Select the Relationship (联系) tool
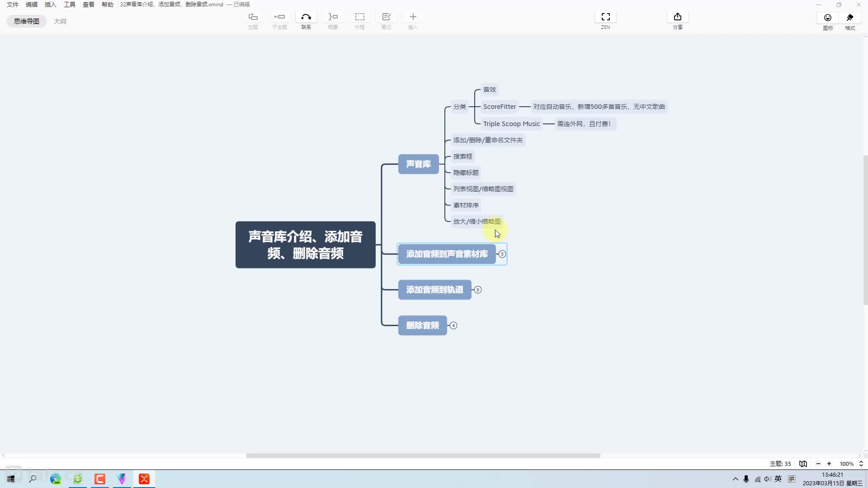This screenshot has height=488, width=868. pos(306,17)
